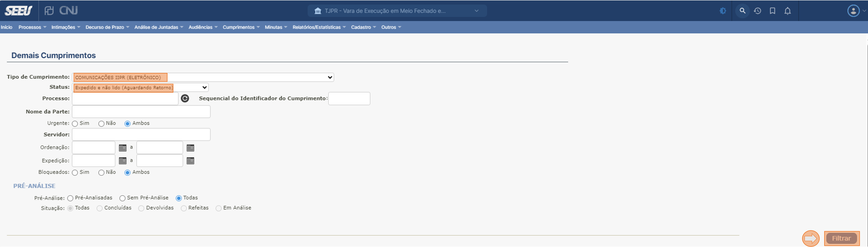Expand the Intimações menu

tap(66, 27)
